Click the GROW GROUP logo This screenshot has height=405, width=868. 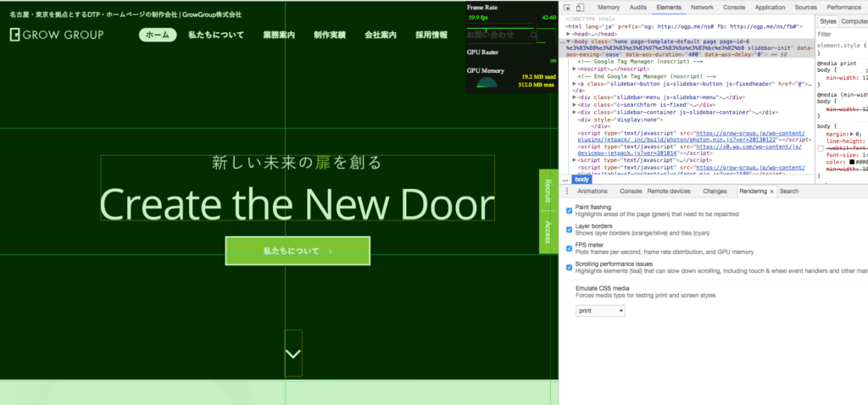point(57,35)
